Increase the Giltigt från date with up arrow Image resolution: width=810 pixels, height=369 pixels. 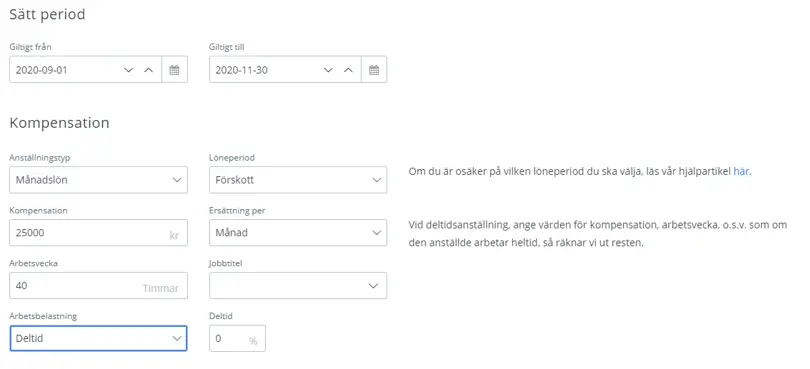click(x=149, y=70)
